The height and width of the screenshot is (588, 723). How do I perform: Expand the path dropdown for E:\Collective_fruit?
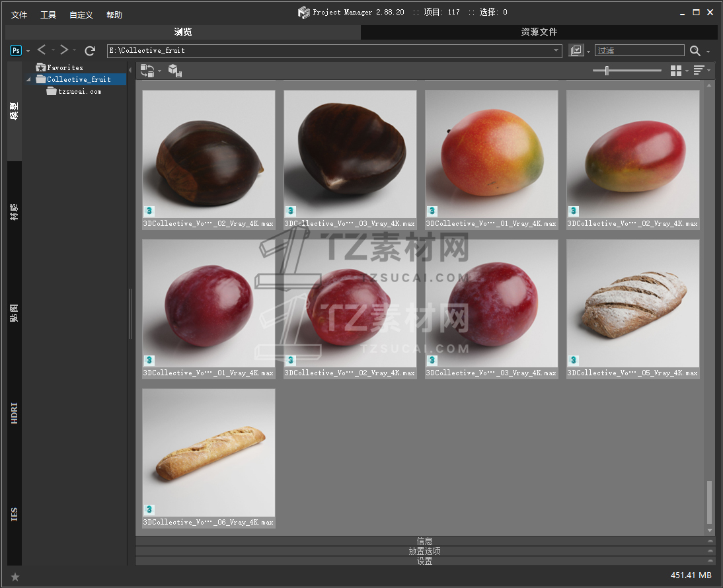coord(556,50)
